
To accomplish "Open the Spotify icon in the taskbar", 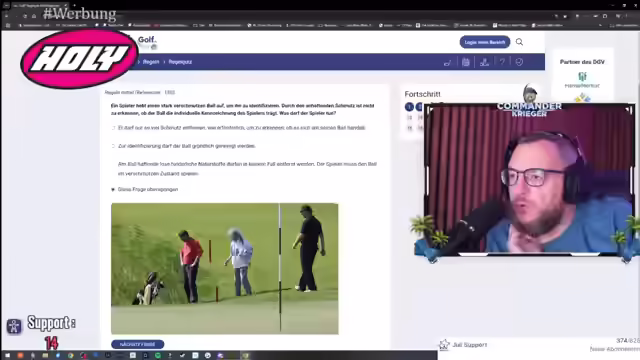I will [x=158, y=356].
